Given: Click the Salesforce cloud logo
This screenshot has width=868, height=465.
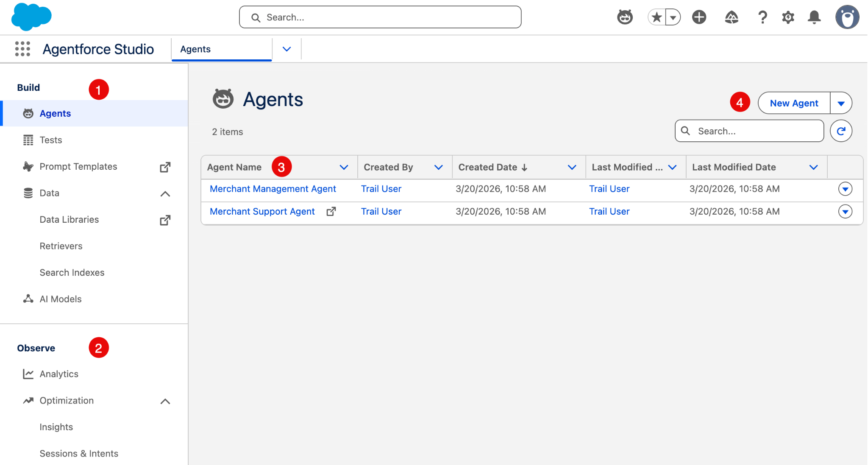Looking at the screenshot, I should [31, 17].
